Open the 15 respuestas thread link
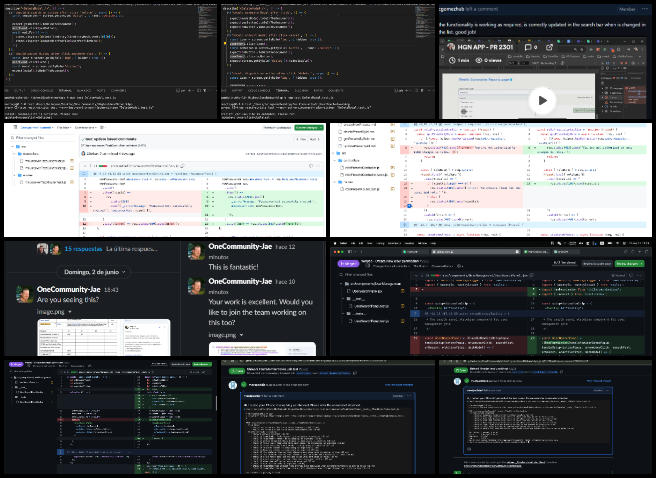 [83, 250]
